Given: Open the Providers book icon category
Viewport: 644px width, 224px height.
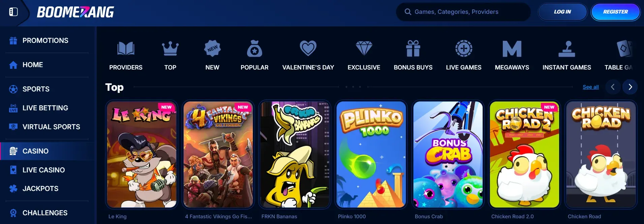Looking at the screenshot, I should click(x=126, y=49).
